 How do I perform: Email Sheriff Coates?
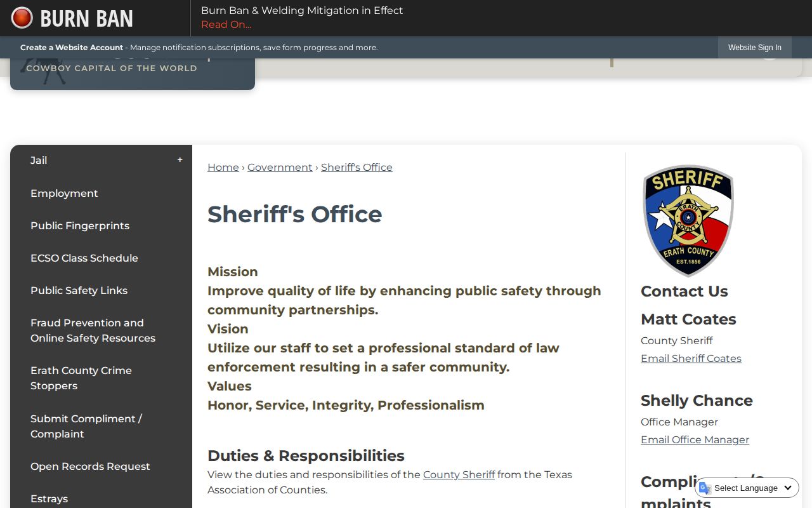pyautogui.click(x=691, y=358)
